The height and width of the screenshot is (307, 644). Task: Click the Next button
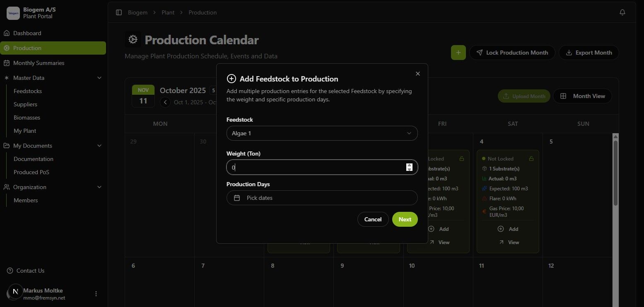click(x=405, y=219)
